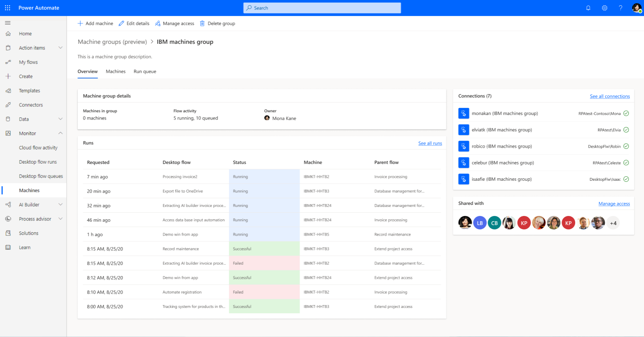Click the elviatk connection icon

click(463, 130)
